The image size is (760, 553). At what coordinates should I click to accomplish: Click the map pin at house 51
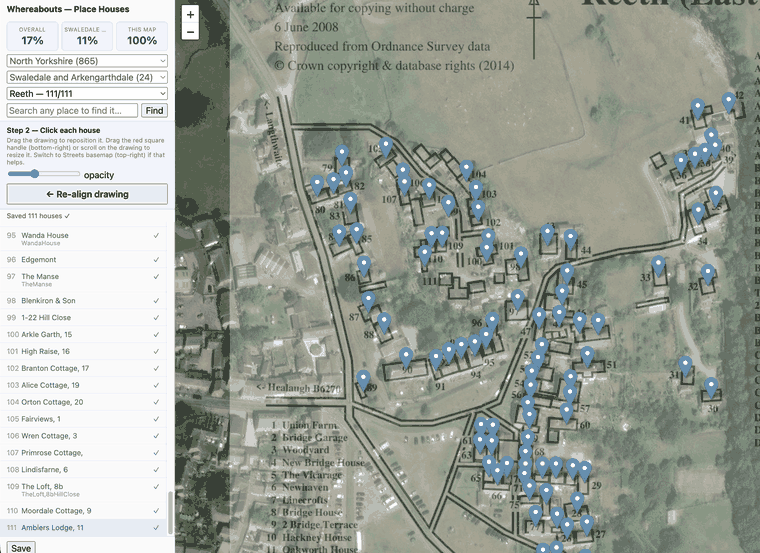coord(587,357)
